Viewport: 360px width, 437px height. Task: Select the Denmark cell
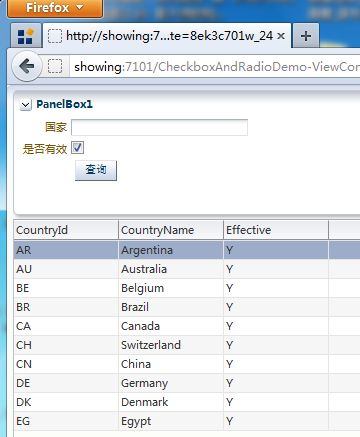click(171, 402)
